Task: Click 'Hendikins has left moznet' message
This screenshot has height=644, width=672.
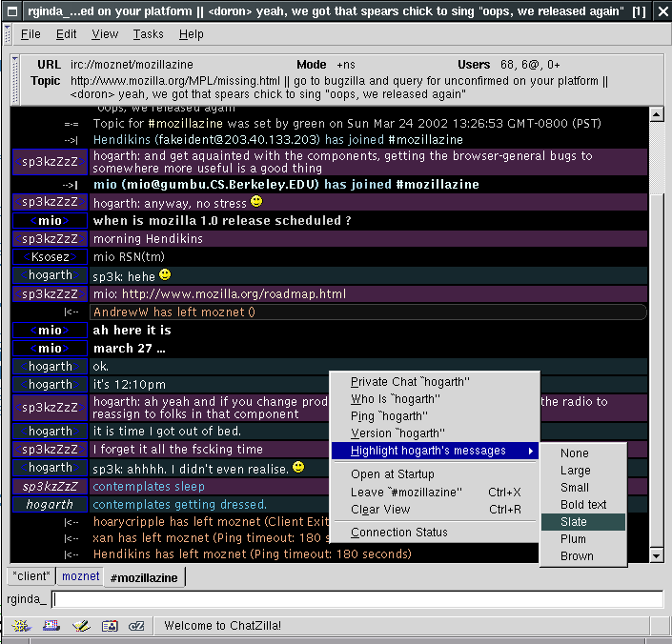Action: point(253,554)
